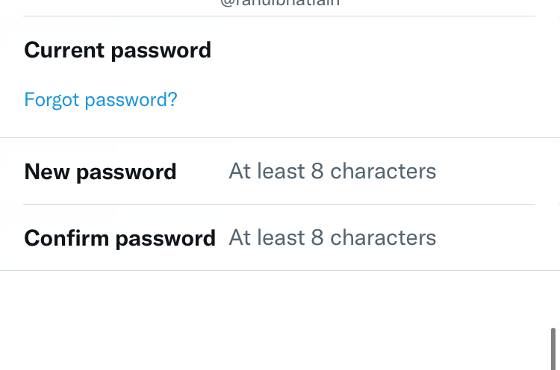The height and width of the screenshot is (370, 560).
Task: Click the New password label
Action: [x=100, y=172]
